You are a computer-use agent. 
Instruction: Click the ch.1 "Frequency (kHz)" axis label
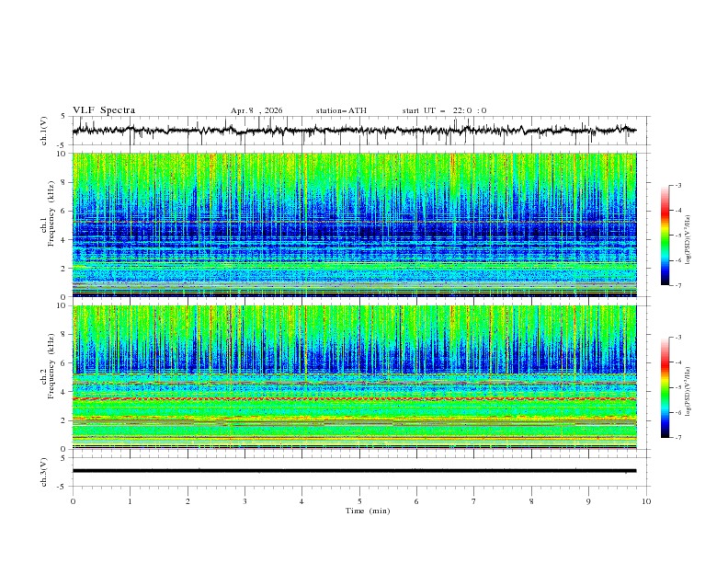[x=51, y=212]
